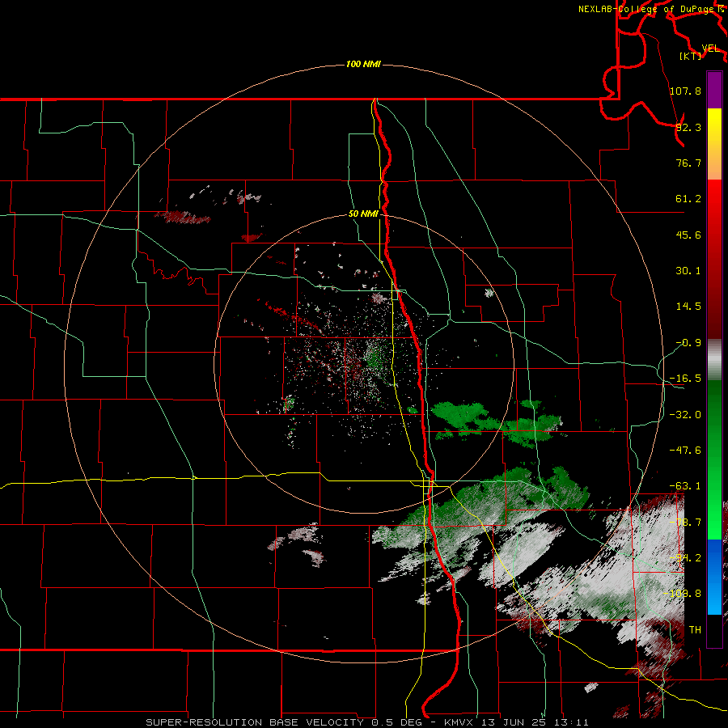This screenshot has width=728, height=728.
Task: Pick the purple segment of the color bar
Action: [x=714, y=91]
